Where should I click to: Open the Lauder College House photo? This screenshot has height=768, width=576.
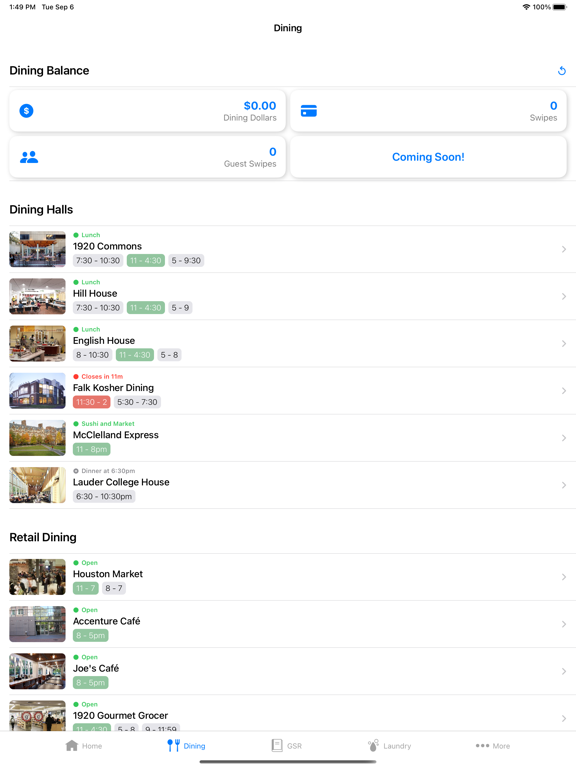(x=37, y=485)
